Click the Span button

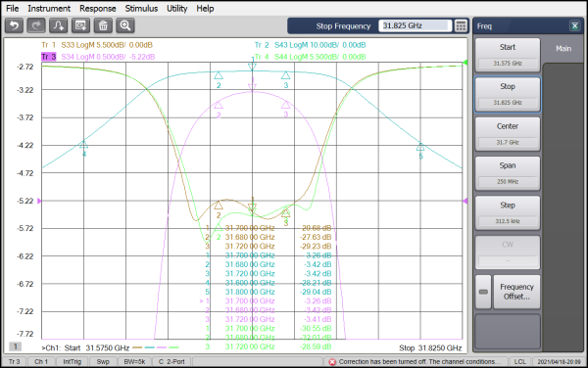[x=508, y=173]
